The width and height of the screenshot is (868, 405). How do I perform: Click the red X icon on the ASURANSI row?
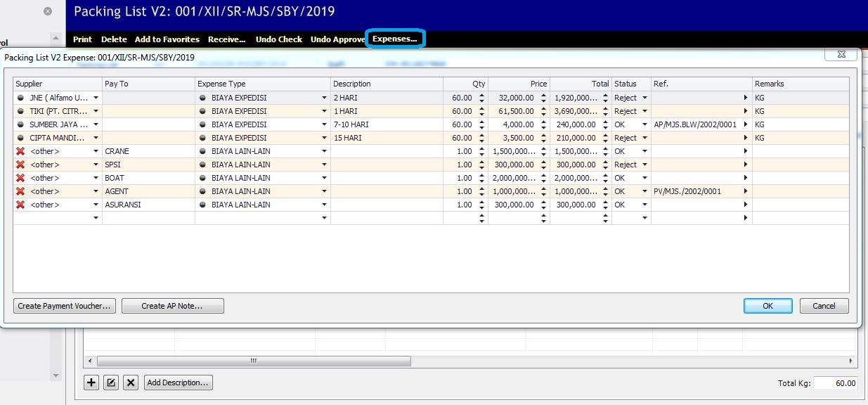coord(20,205)
